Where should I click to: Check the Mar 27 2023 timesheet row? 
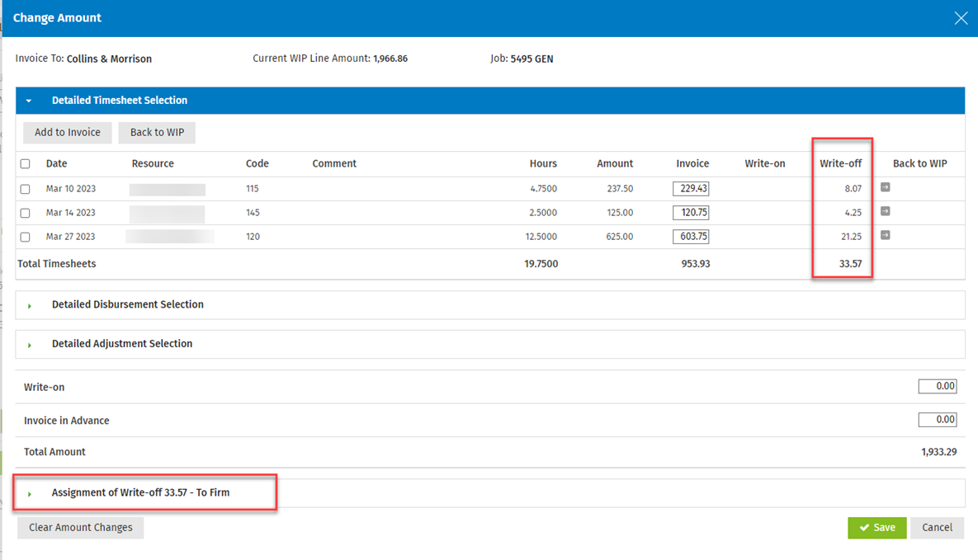point(25,237)
